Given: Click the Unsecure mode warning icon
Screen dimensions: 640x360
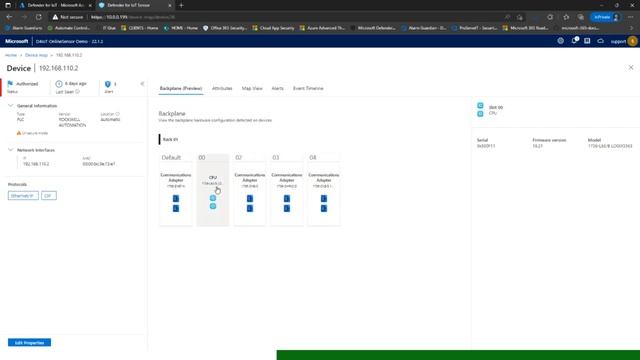Looking at the screenshot, I should 18,133.
